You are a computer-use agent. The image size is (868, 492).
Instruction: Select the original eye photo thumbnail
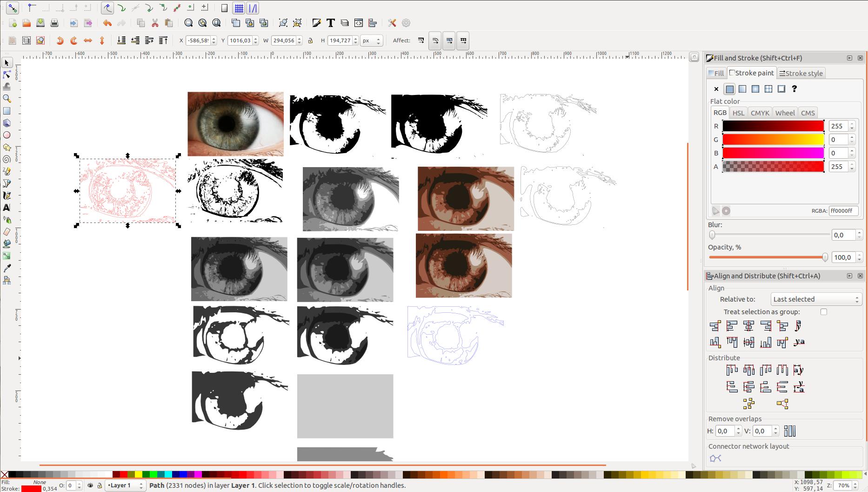click(235, 124)
